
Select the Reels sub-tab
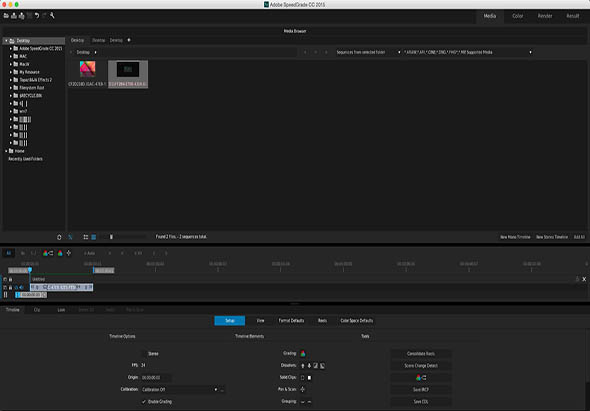[x=322, y=321]
